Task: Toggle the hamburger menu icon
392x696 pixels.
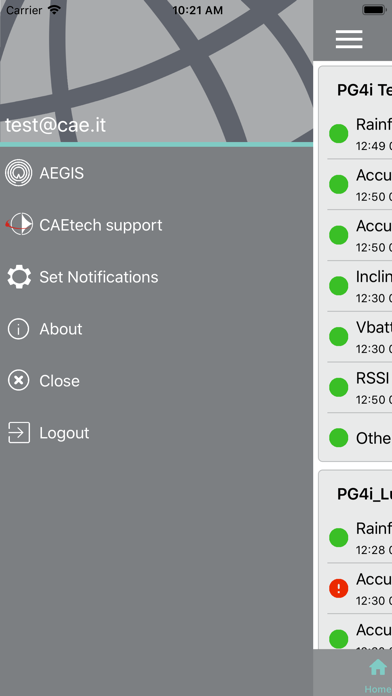Action: (x=349, y=39)
